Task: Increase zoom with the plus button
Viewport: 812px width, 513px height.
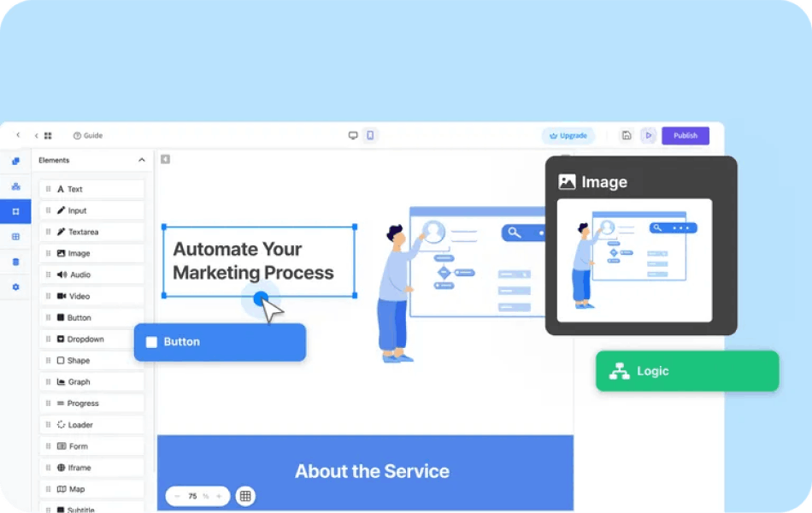Action: tap(219, 496)
